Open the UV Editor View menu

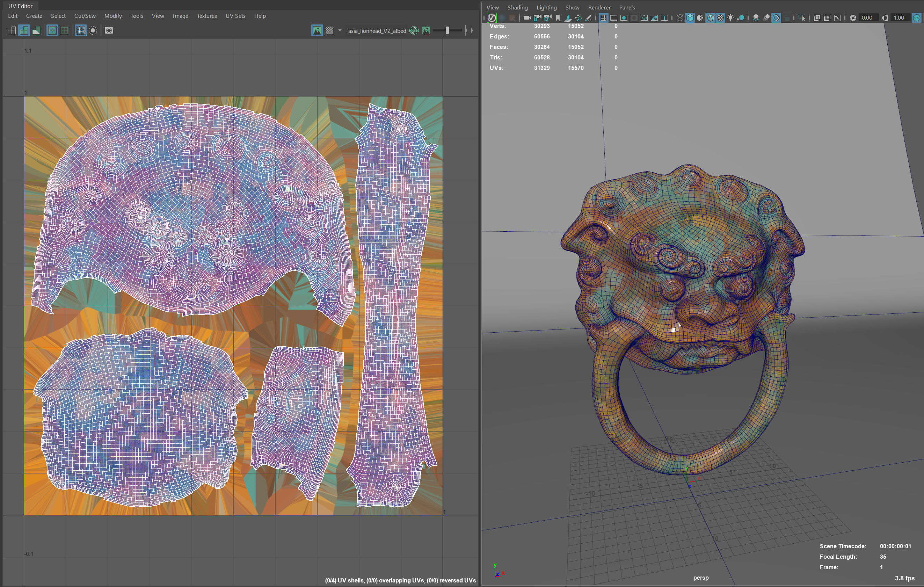tap(158, 16)
